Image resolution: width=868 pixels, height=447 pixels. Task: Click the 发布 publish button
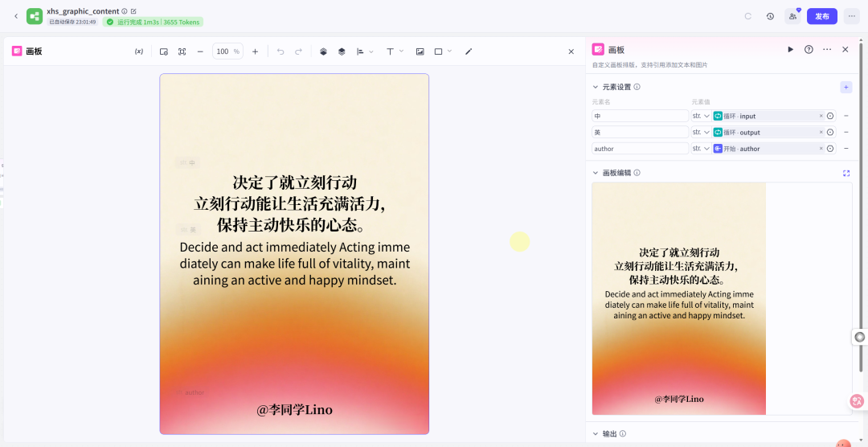point(822,16)
